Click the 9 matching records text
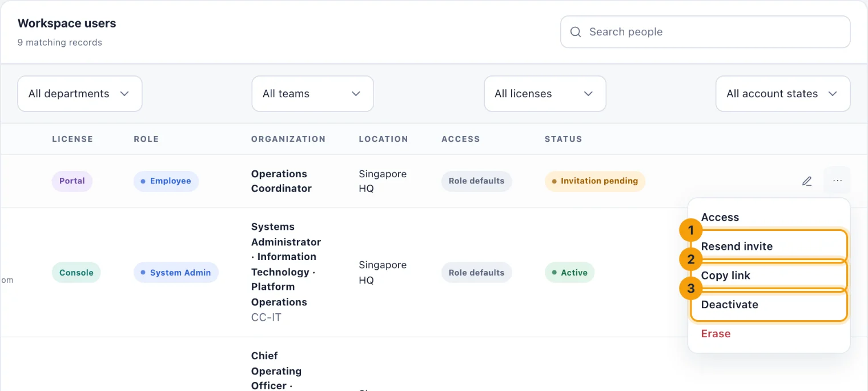 (60, 42)
